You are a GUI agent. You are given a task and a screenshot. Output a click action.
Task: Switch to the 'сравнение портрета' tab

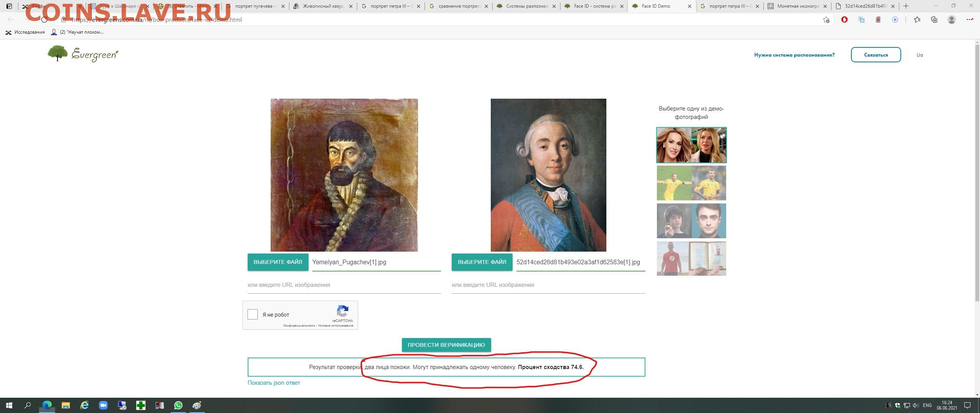pos(459,6)
